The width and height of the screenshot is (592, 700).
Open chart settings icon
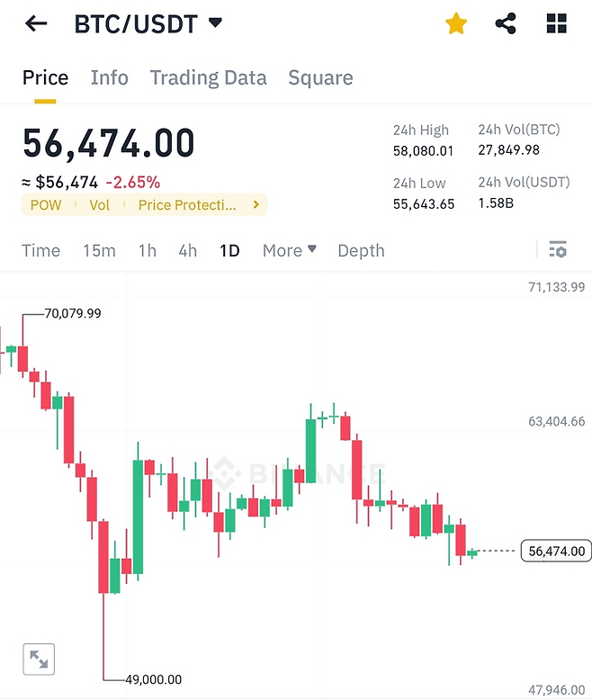pos(558,250)
